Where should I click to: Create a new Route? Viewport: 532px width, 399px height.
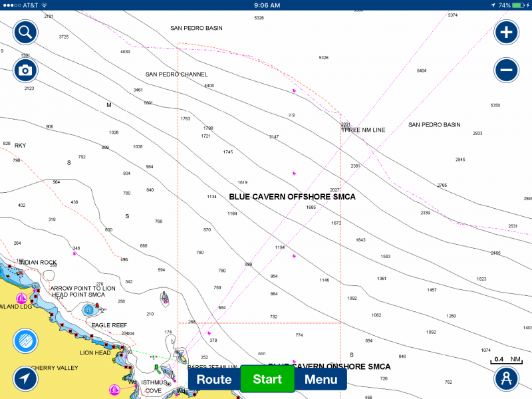point(213,379)
